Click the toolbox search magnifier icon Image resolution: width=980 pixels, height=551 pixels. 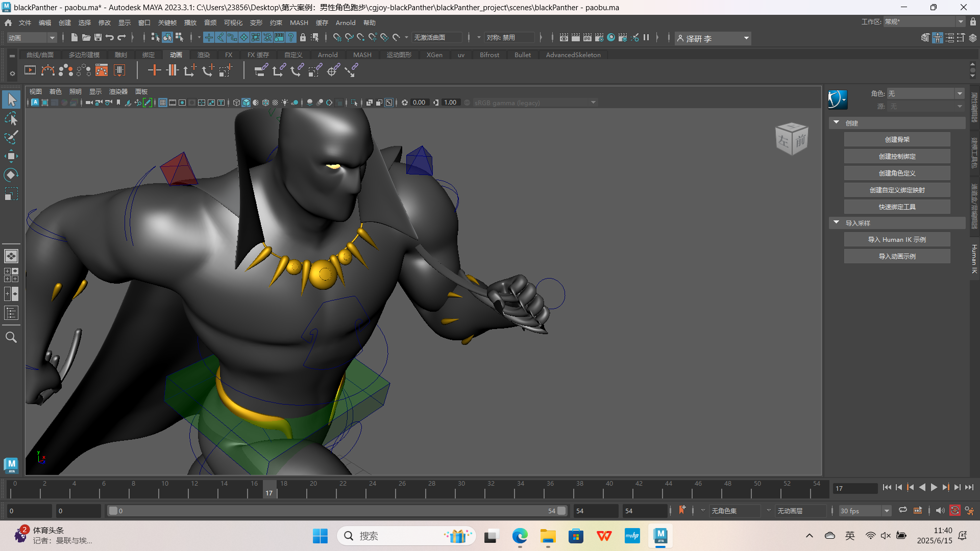coord(11,337)
